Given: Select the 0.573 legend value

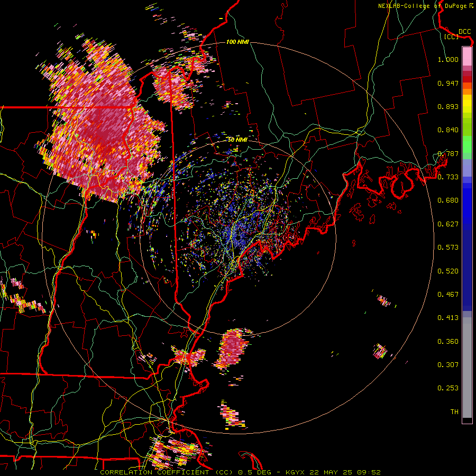Looking at the screenshot, I should 448,248.
